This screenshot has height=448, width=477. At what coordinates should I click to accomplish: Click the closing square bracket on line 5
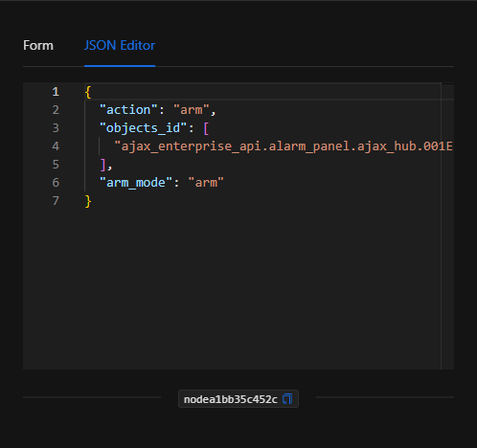point(102,165)
